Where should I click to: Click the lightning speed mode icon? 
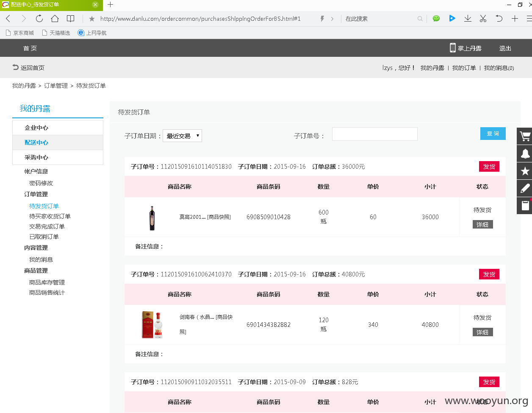[x=322, y=19]
